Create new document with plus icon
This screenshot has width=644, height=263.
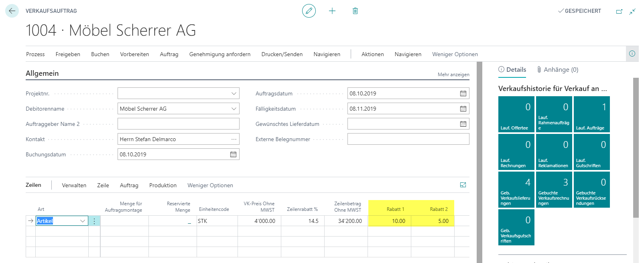point(332,11)
